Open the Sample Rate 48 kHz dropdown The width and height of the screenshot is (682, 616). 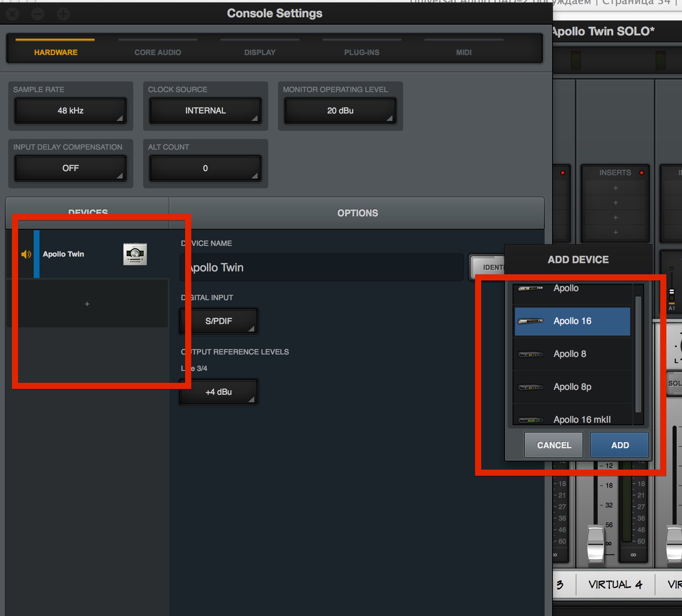tap(71, 111)
